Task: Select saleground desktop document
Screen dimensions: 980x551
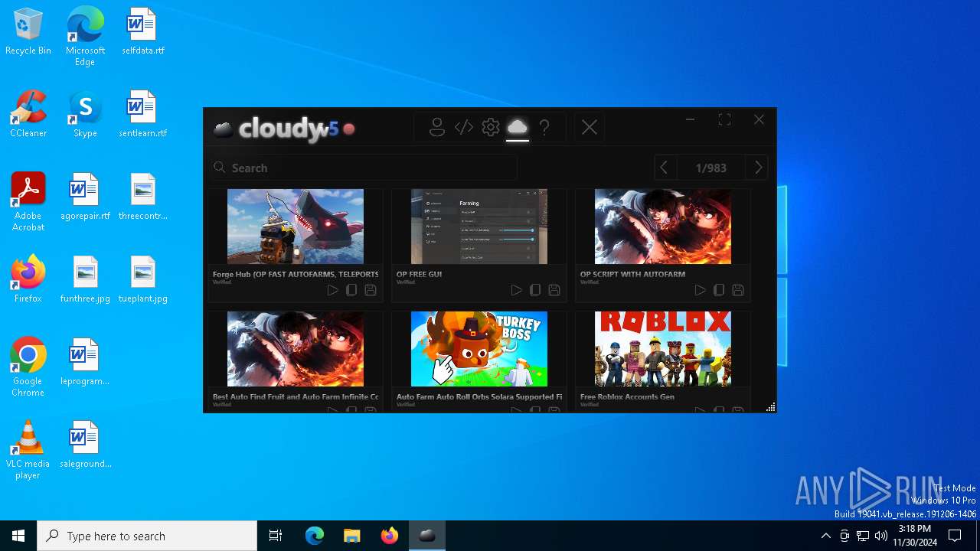Action: (x=85, y=445)
